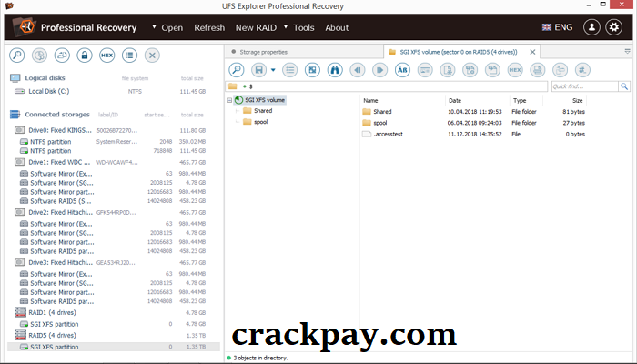Click the padlock decrypt icon
637x364 pixels.
(85, 56)
